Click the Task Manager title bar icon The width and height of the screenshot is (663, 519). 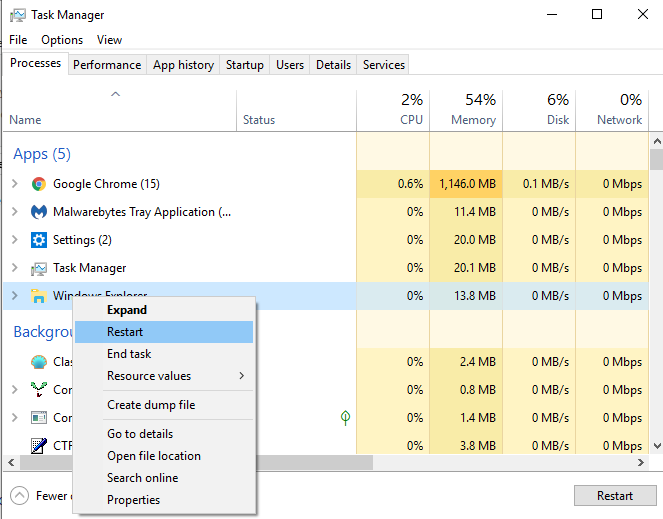[x=18, y=15]
